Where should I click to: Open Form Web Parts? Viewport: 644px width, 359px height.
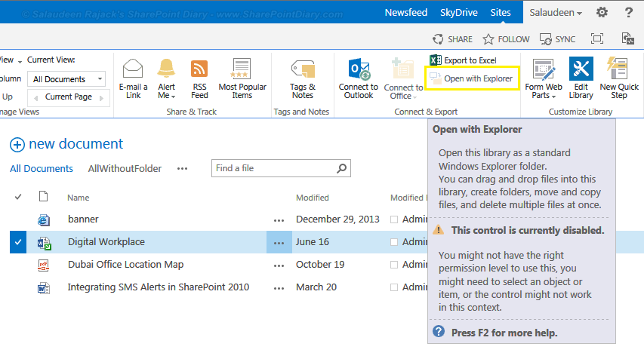(x=544, y=78)
